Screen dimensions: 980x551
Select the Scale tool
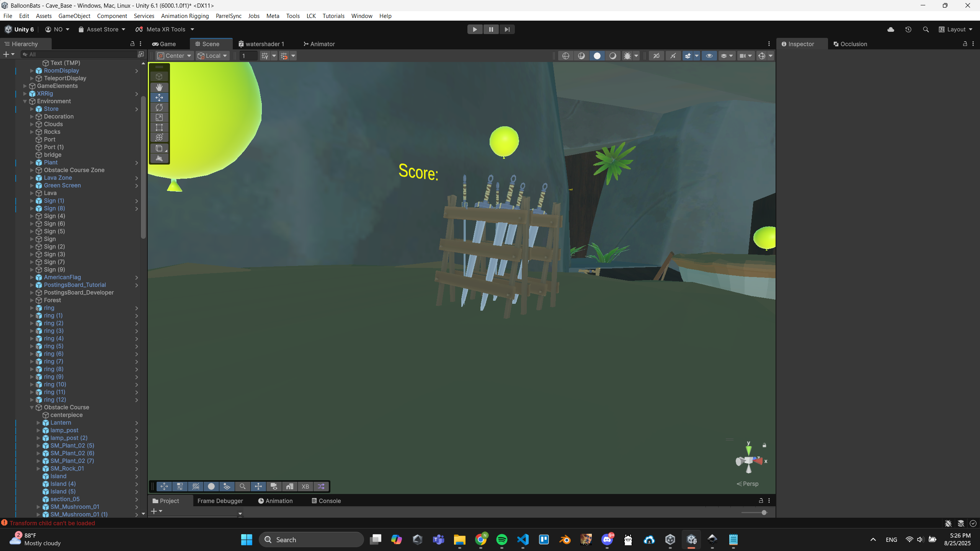[159, 117]
